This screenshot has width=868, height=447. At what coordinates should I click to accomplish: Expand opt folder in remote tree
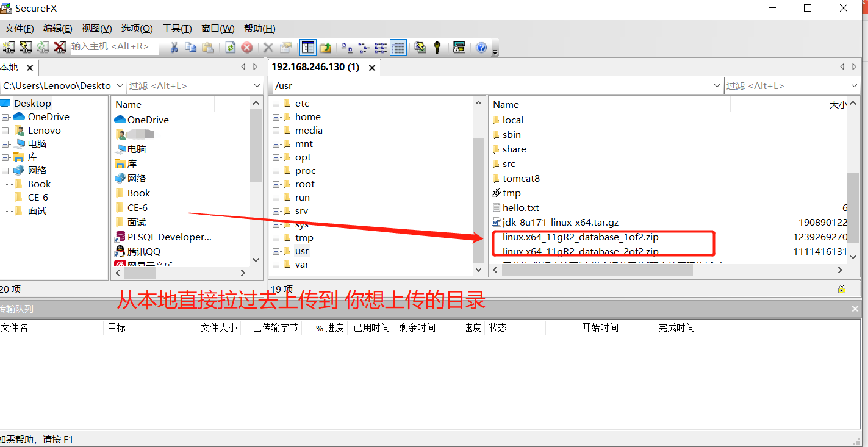[276, 157]
